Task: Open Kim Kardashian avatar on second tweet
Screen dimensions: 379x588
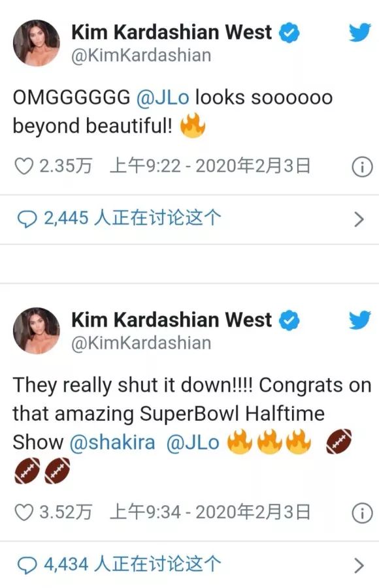Action: point(37,331)
